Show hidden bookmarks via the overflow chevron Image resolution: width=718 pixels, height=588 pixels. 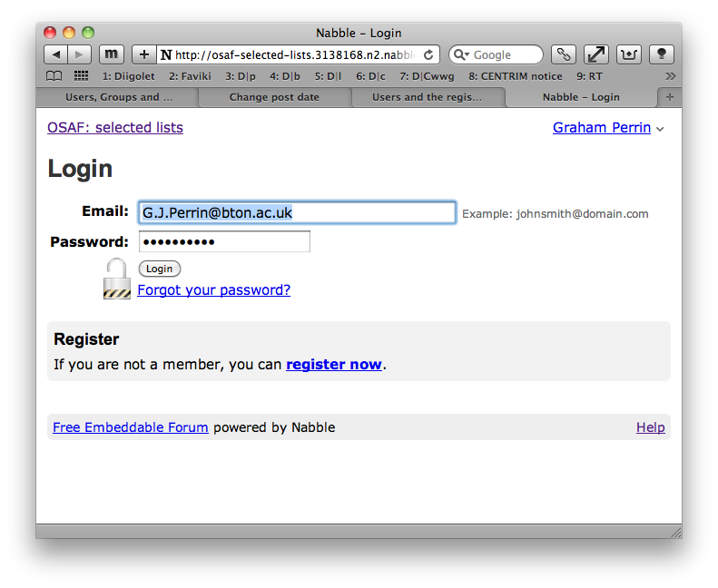[671, 76]
